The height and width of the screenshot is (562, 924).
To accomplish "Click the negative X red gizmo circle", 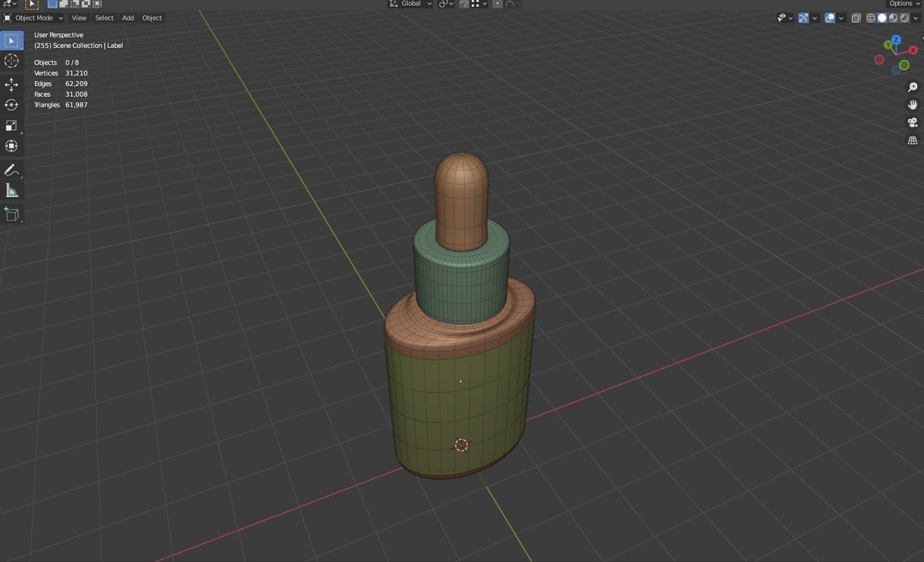I will (x=879, y=60).
